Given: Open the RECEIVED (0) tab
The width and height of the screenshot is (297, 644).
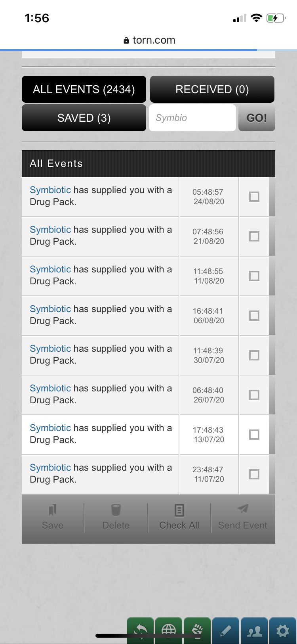Looking at the screenshot, I should point(212,89).
